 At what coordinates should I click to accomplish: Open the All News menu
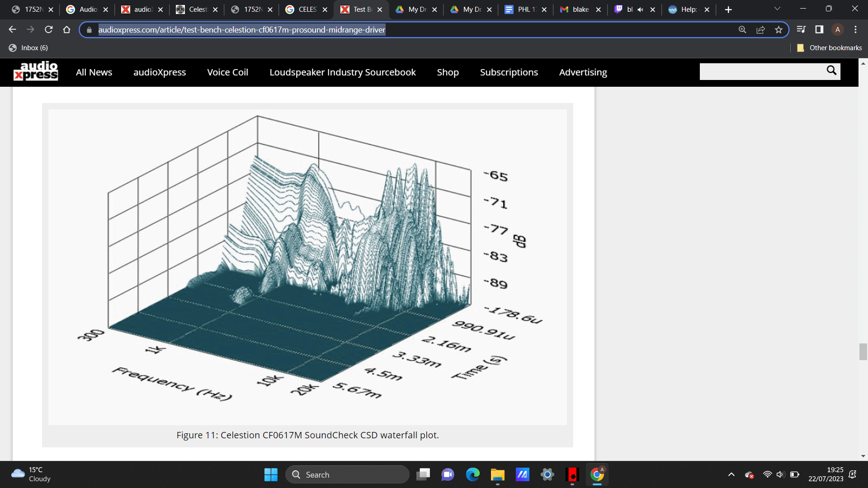click(94, 72)
